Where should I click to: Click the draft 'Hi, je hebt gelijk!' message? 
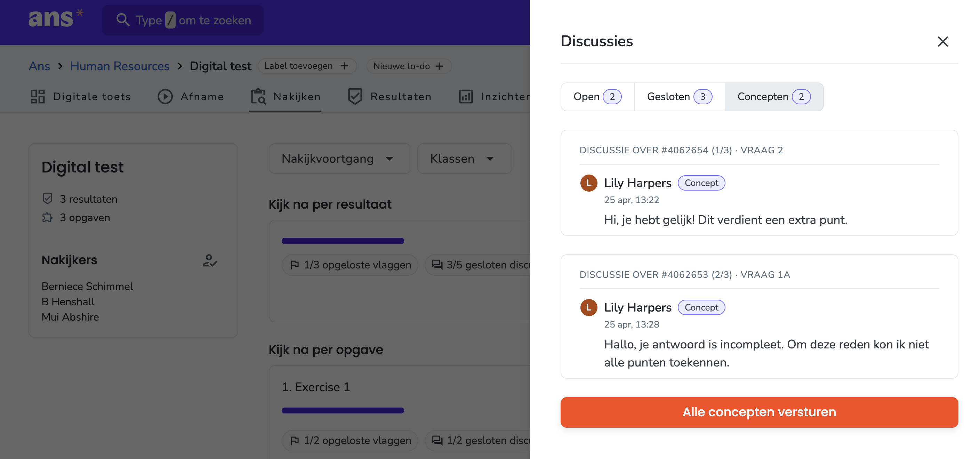[x=725, y=220]
